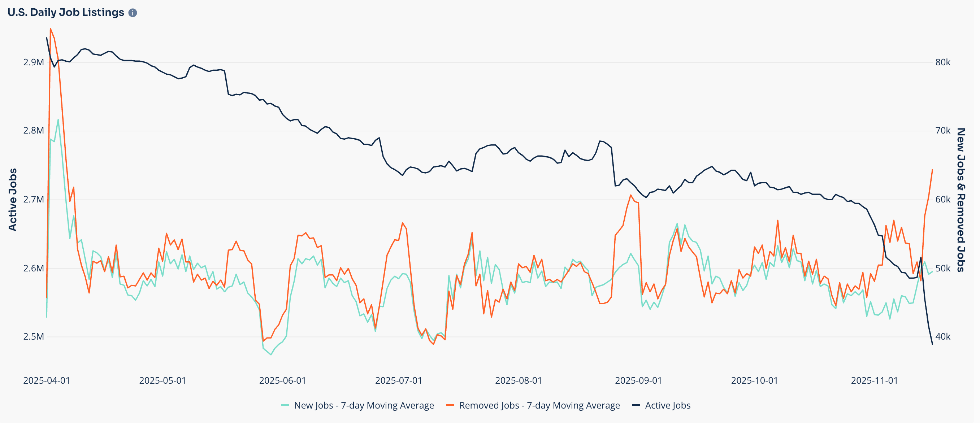The width and height of the screenshot is (980, 423).
Task: Click the 2025-04-01 x-axis date label
Action: pos(47,381)
